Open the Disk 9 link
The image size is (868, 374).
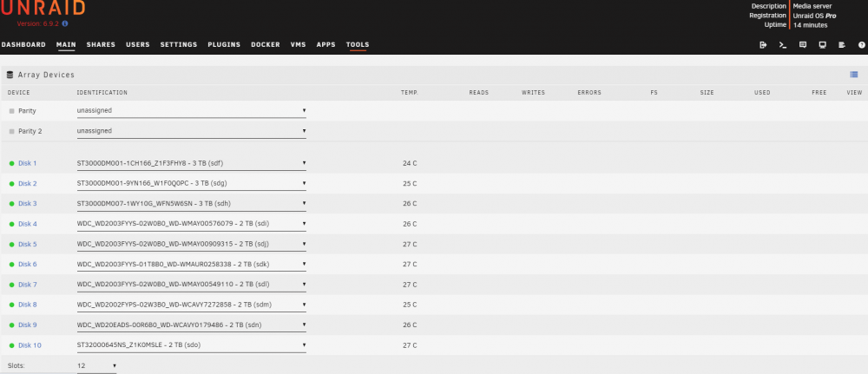click(x=28, y=325)
